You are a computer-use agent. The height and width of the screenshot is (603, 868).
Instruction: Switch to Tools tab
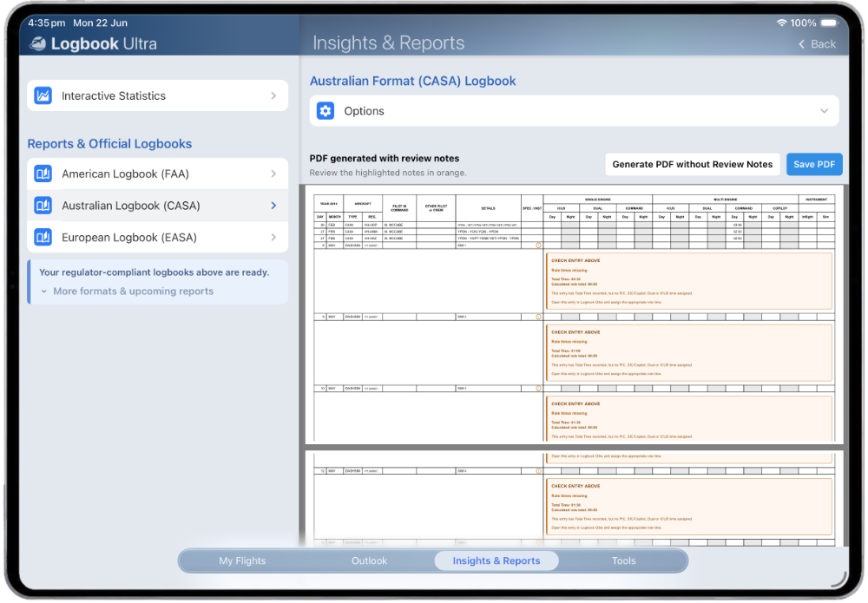(624, 561)
